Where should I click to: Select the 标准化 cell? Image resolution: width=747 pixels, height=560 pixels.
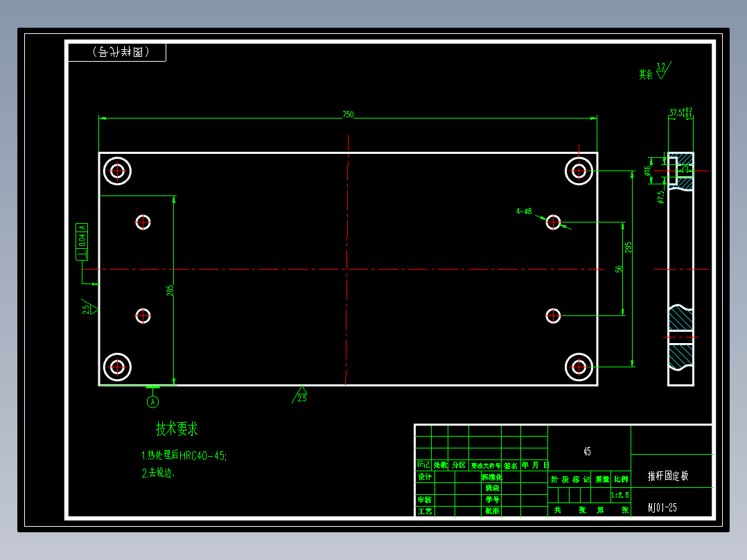click(x=492, y=477)
